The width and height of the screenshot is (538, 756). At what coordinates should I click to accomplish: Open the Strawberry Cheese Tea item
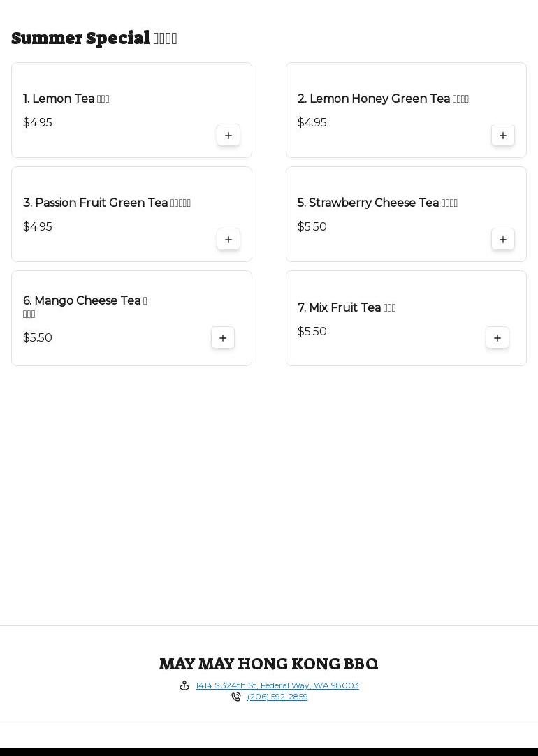point(406,214)
